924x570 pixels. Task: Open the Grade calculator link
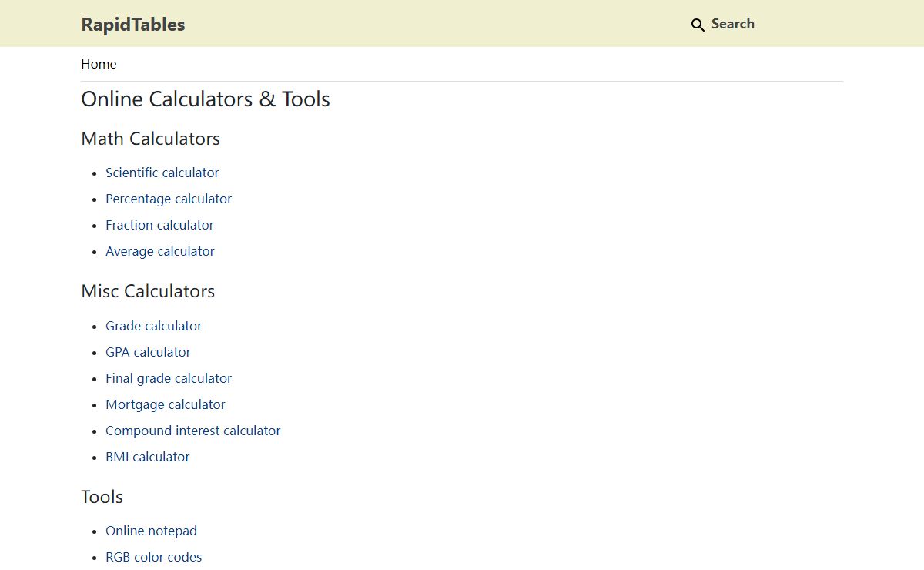[x=153, y=326]
